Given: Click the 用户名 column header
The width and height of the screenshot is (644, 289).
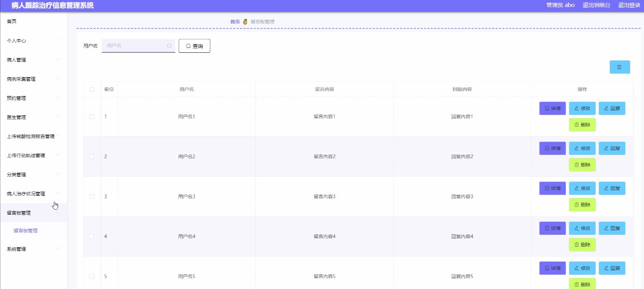Looking at the screenshot, I should [186, 89].
